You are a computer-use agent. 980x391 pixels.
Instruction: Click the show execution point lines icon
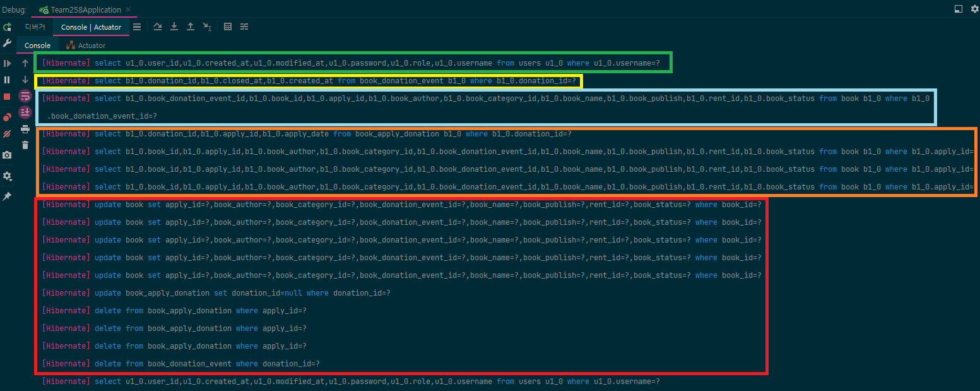tap(137, 27)
